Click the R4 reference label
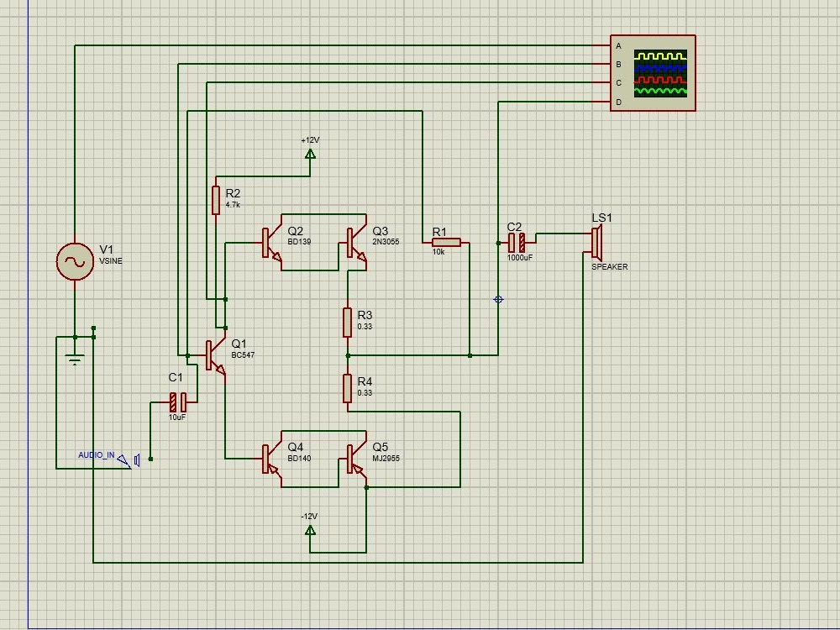The image size is (840, 630). point(365,381)
